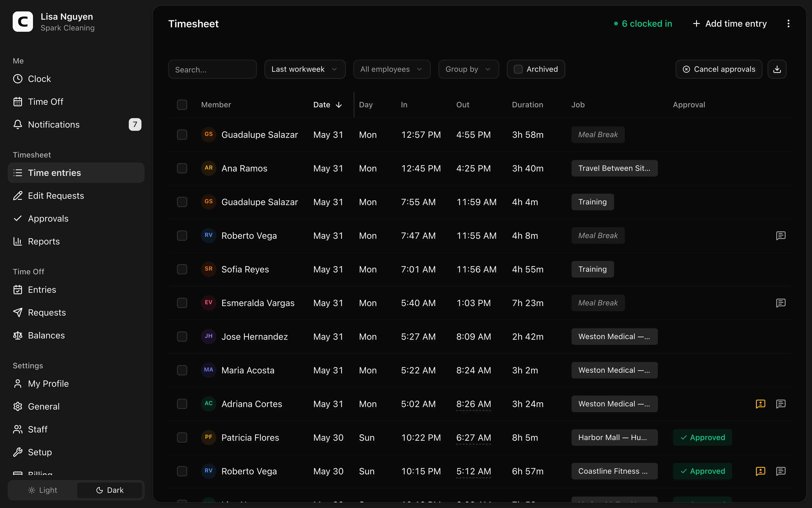Viewport: 812px width, 508px height.
Task: Select Ana Ramos row checkbox
Action: (x=182, y=168)
